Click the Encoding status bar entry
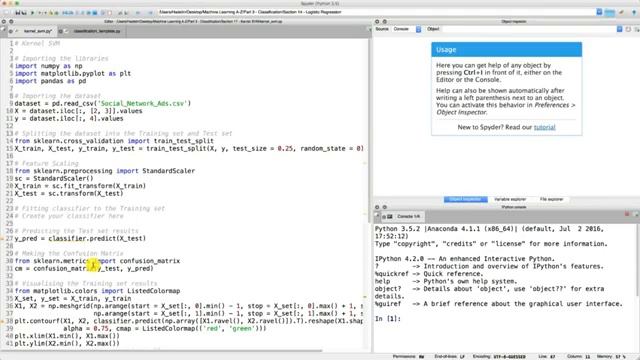The height and width of the screenshot is (360, 640). (x=499, y=357)
